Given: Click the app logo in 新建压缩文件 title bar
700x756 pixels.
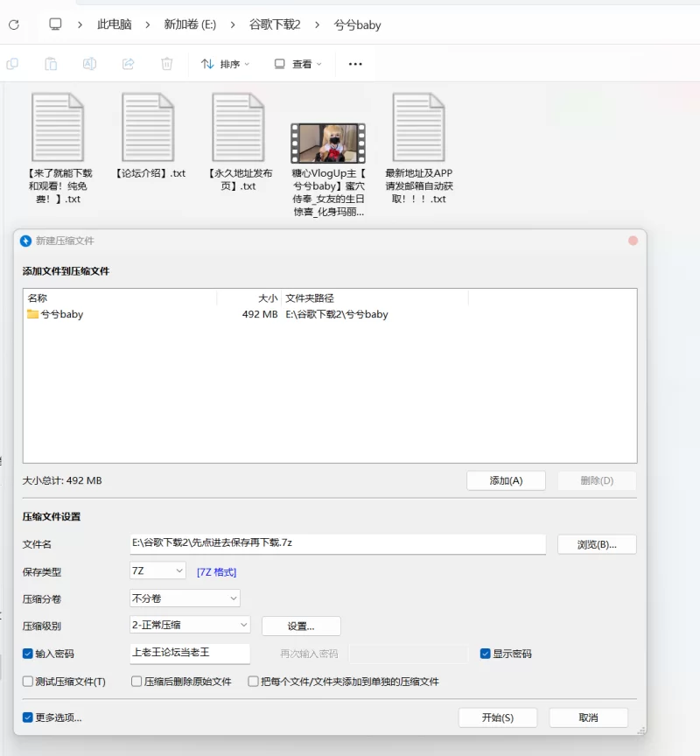Looking at the screenshot, I should coord(25,241).
